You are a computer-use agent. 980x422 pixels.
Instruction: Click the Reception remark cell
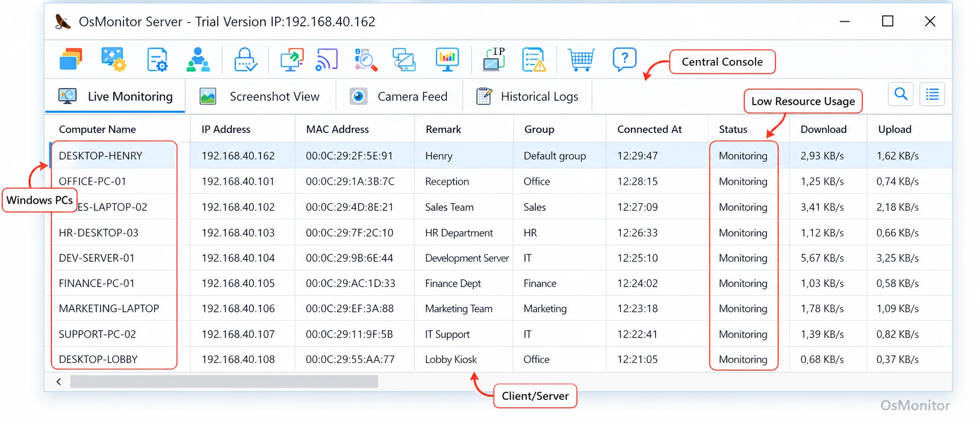tap(447, 182)
